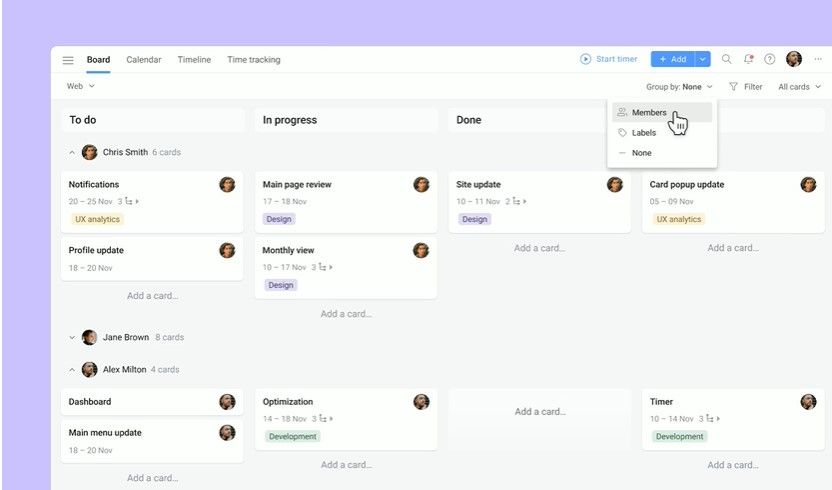This screenshot has height=490, width=832.
Task: Click avatar on Dashboard card
Action: pos(227,402)
